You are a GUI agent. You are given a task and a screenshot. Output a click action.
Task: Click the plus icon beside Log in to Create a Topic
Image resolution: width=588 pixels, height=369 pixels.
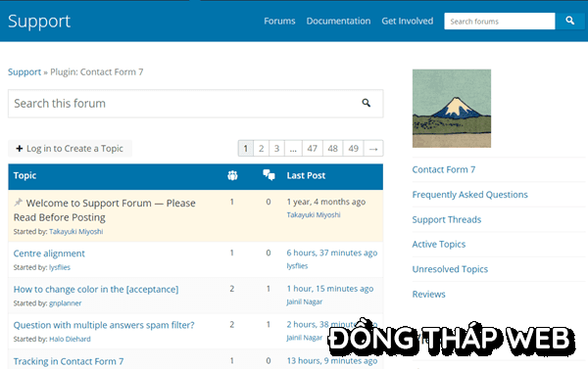(20, 149)
